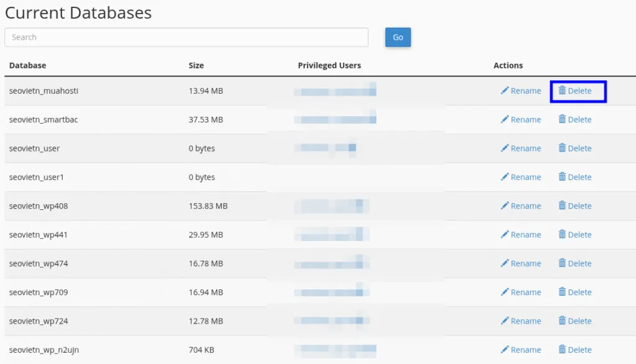Screen dimensions: 636x364
Task: Click the pencil icon for seovietn_wp408
Action: tap(505, 206)
